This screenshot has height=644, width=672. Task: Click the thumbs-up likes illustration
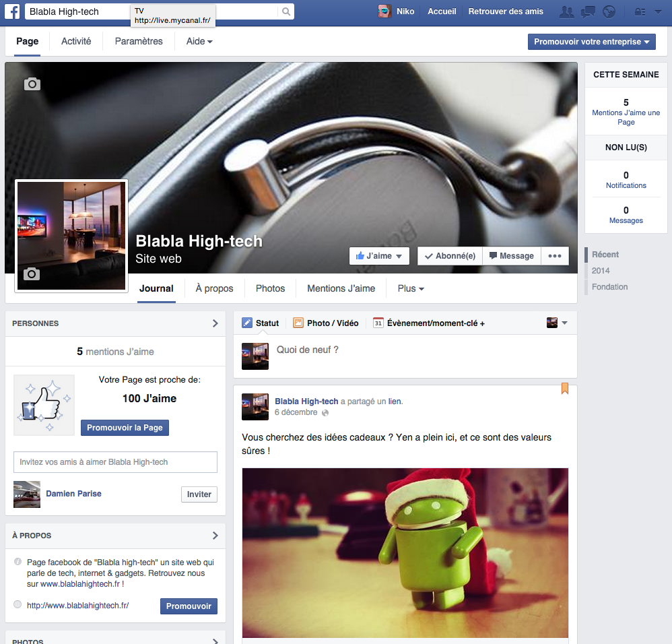tap(44, 405)
